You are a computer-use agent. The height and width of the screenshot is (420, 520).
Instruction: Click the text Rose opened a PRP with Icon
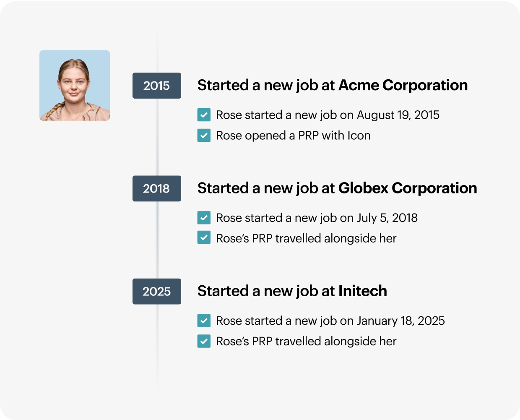tap(293, 136)
